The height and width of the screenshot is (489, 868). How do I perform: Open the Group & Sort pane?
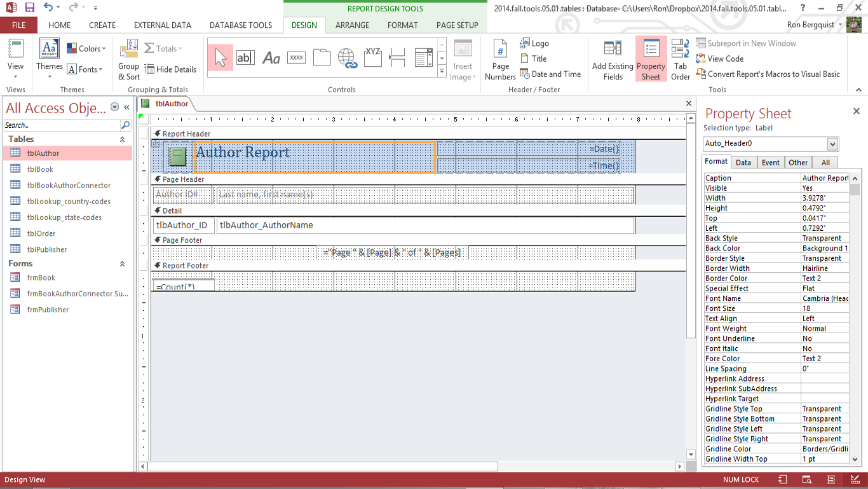point(129,62)
